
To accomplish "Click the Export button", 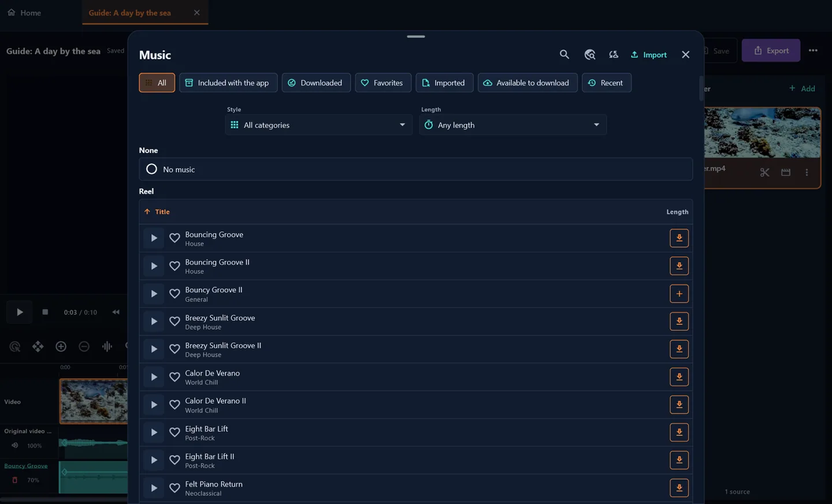I will [x=771, y=50].
